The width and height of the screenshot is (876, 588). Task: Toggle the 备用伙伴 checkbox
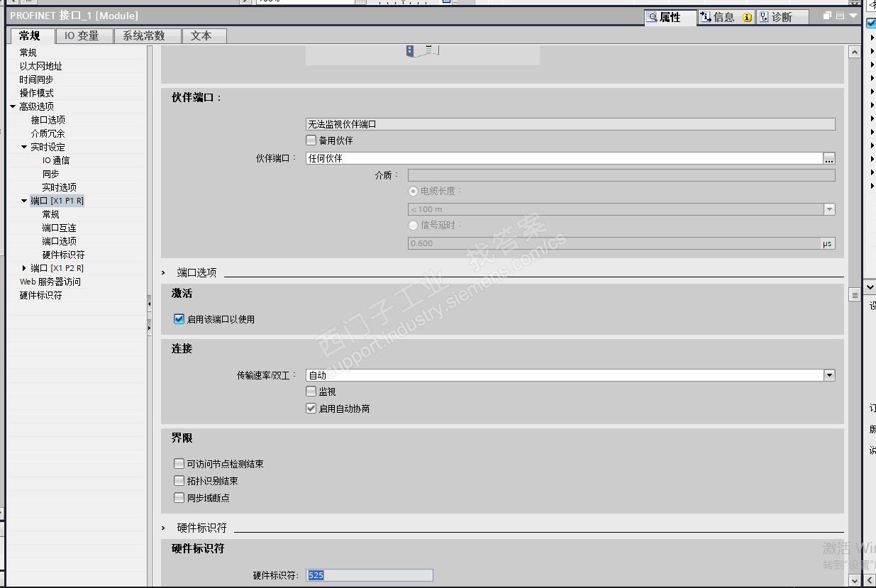click(x=311, y=140)
